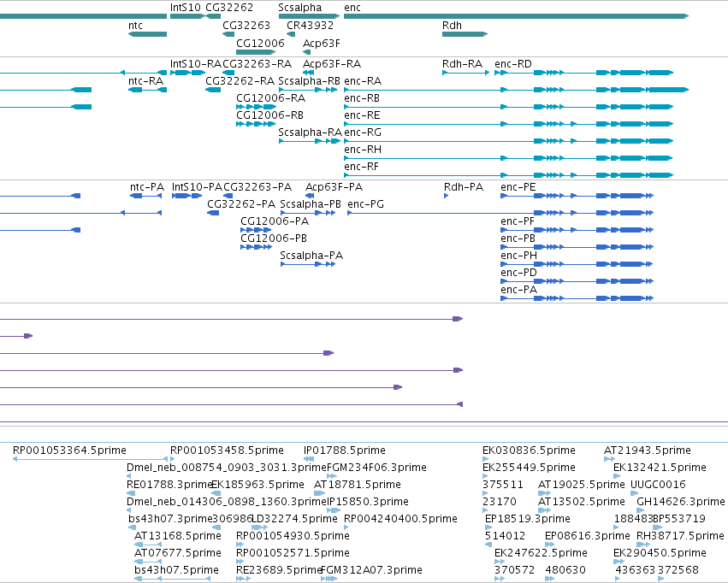Screen dimensions: 728x583
Task: Select the Scsalpha-PA protein label
Action: [311, 256]
